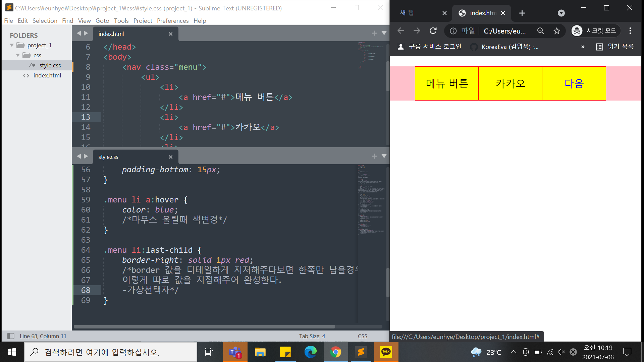Select index.html in the sidebar
The height and width of the screenshot is (362, 644).
pyautogui.click(x=47, y=75)
